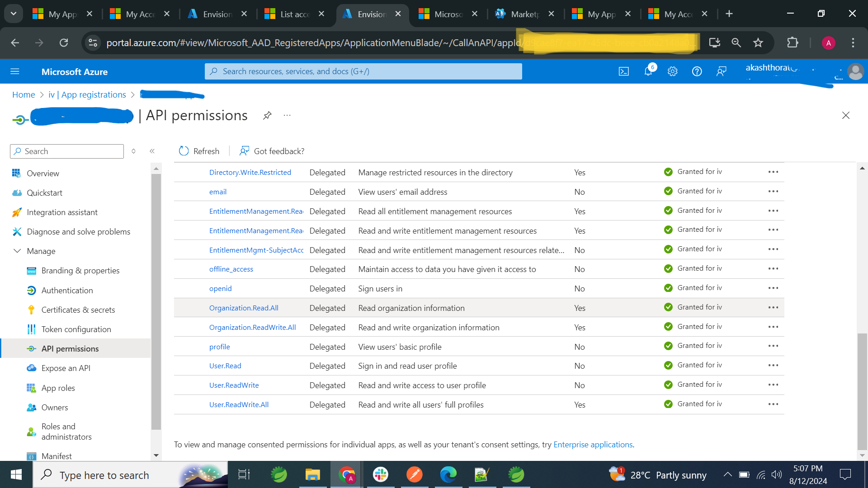Pin API permissions blade

point(267,115)
